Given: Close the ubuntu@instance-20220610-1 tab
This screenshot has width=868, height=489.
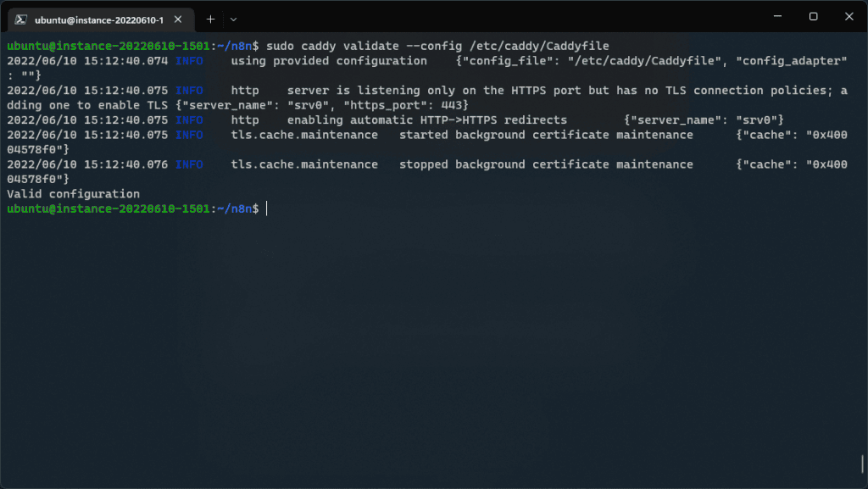Looking at the screenshot, I should (x=180, y=19).
